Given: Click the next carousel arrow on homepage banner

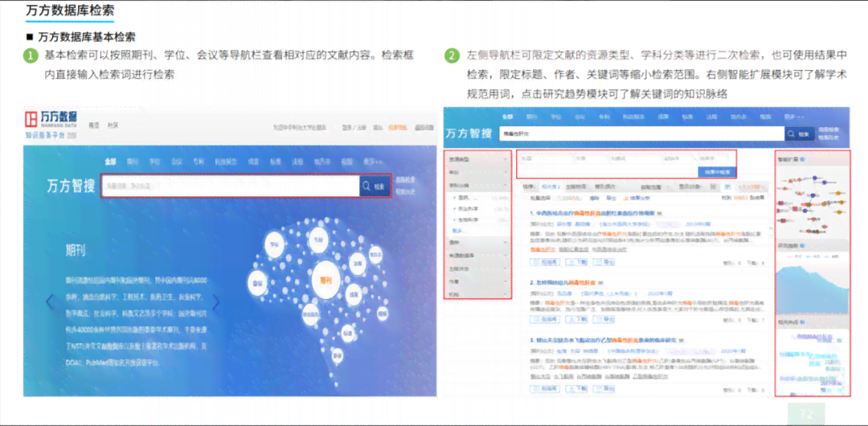Looking at the screenshot, I should (216, 302).
